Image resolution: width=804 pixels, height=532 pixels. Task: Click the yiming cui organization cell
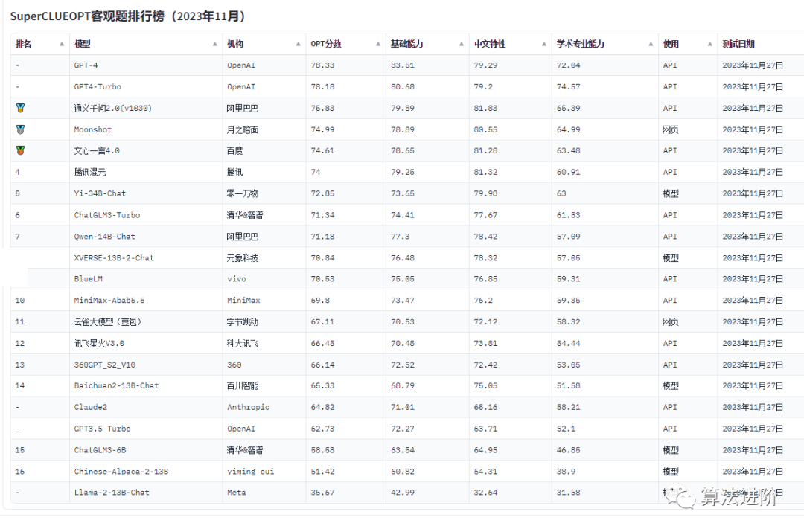264,472
